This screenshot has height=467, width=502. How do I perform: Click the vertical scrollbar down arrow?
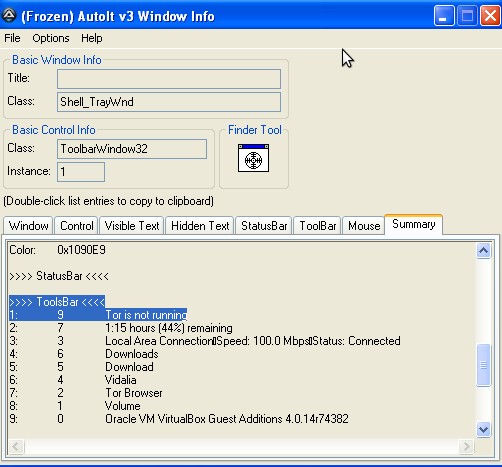[483, 429]
